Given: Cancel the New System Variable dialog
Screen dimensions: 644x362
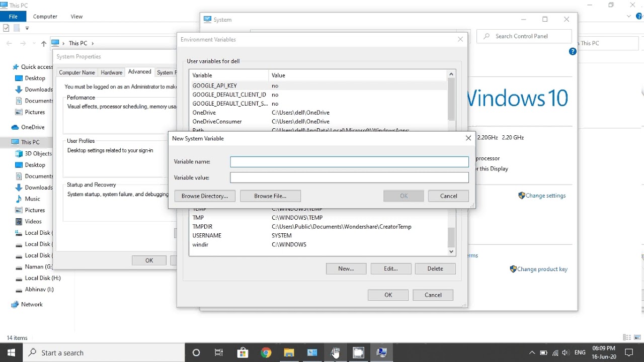Looking at the screenshot, I should [448, 196].
